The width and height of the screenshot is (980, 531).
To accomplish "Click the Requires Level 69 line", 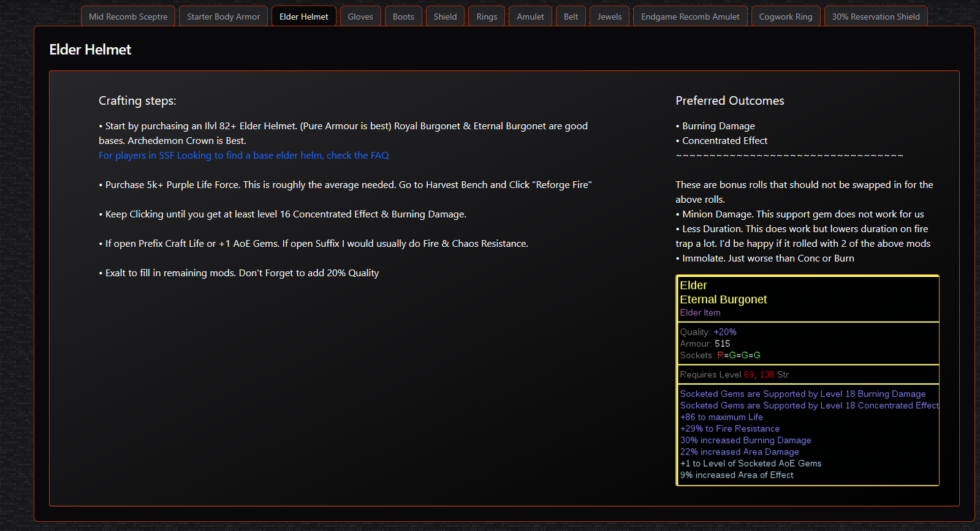I will pyautogui.click(x=734, y=375).
